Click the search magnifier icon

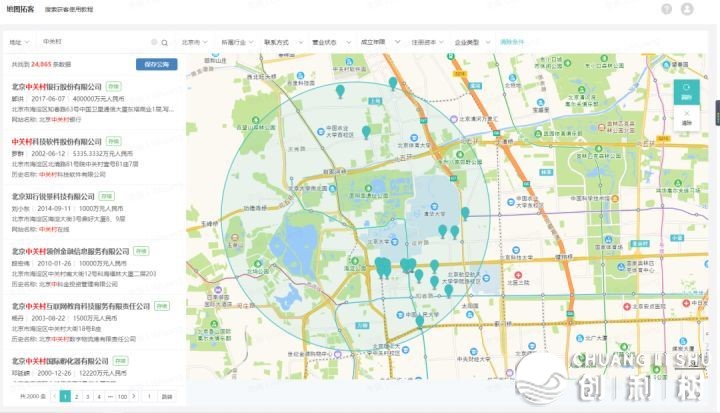(164, 43)
